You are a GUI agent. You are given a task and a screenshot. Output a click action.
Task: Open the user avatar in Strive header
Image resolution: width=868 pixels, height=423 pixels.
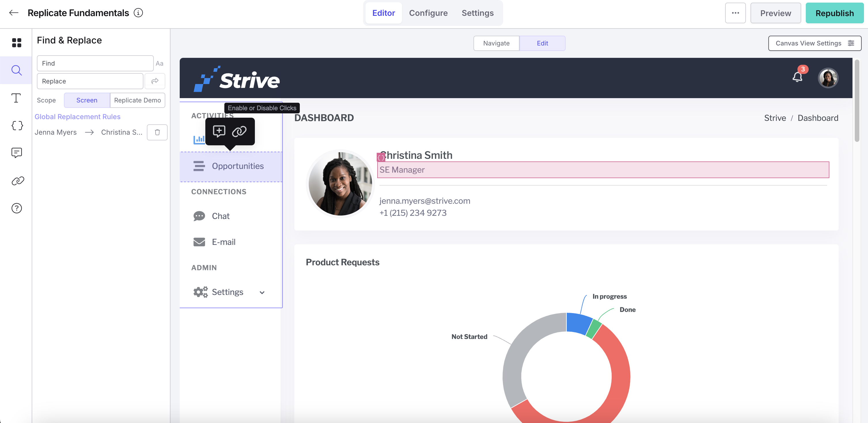(x=828, y=78)
